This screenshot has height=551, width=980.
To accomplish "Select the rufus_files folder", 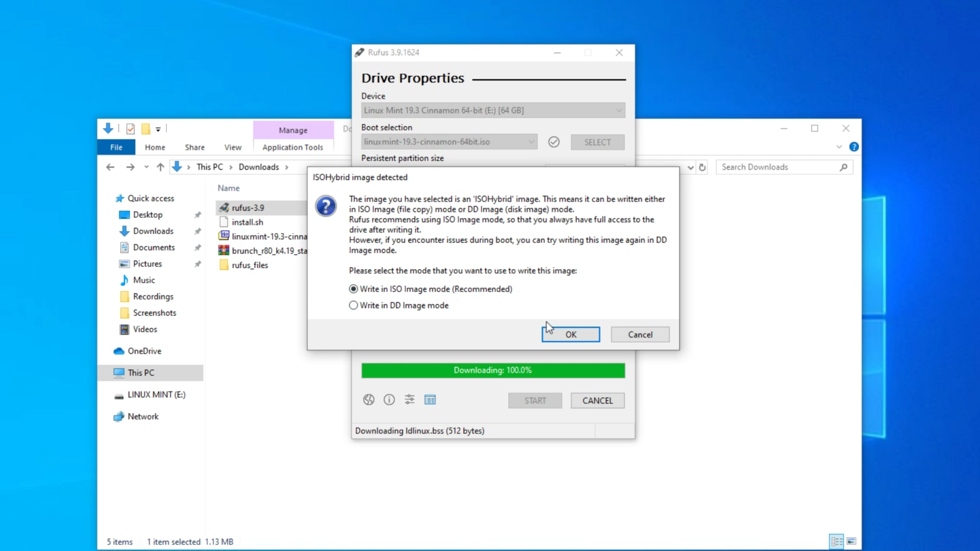I will [x=250, y=265].
